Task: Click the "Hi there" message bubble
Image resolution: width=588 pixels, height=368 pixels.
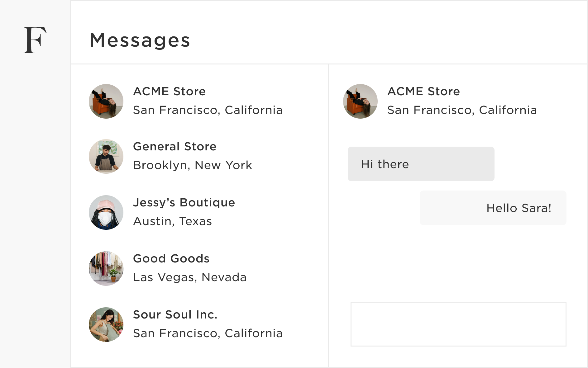Action: (421, 164)
